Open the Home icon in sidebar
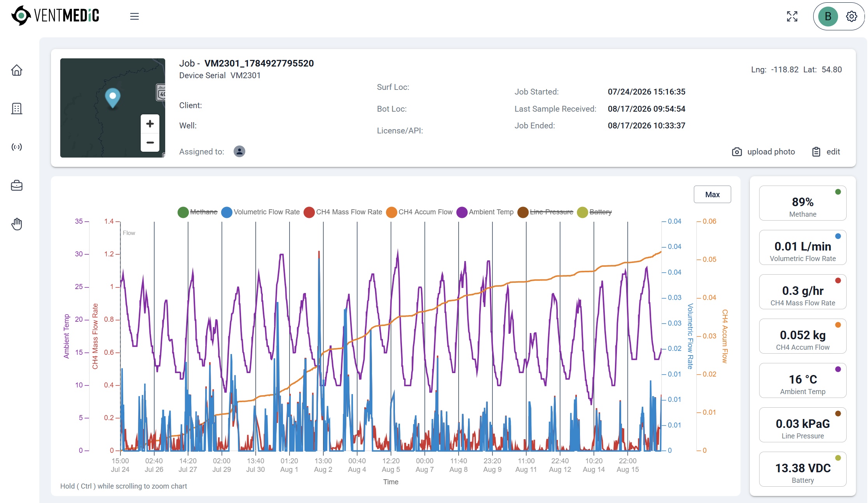Image resolution: width=868 pixels, height=503 pixels. click(17, 70)
